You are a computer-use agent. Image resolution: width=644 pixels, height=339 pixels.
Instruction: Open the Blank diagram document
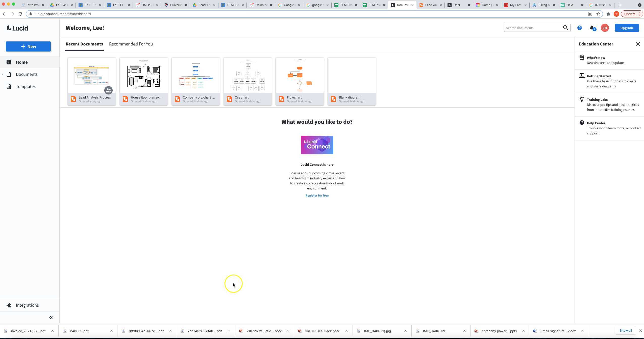click(x=351, y=76)
